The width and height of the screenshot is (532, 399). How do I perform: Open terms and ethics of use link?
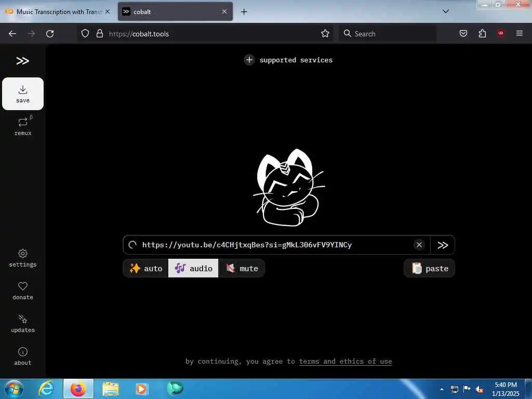point(345,362)
